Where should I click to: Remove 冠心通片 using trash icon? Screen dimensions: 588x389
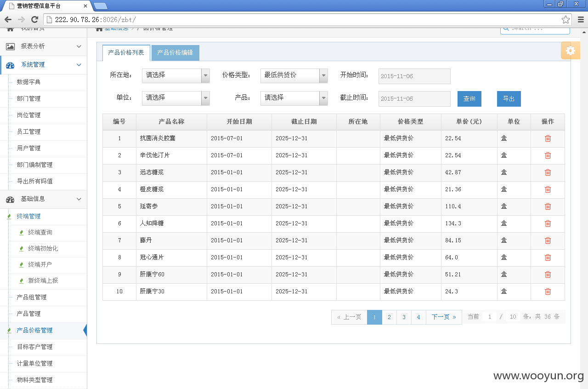click(x=548, y=257)
